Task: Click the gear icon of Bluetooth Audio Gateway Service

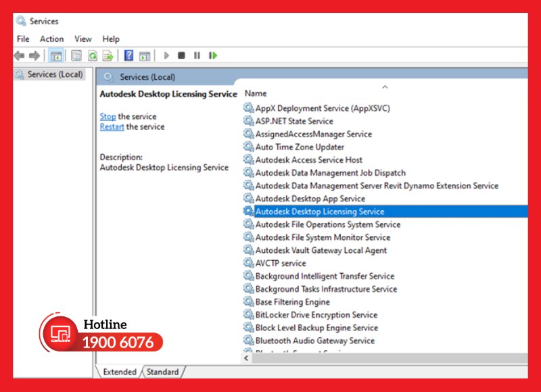Action: (248, 340)
